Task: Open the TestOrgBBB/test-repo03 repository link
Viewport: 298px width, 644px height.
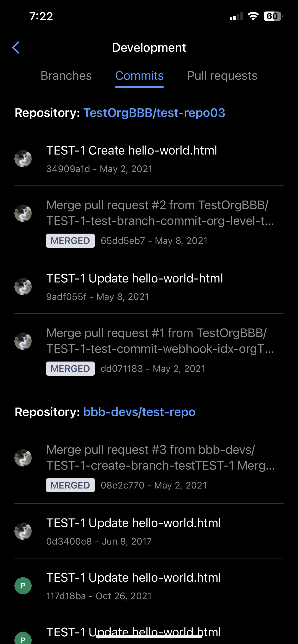Action: coord(154,113)
